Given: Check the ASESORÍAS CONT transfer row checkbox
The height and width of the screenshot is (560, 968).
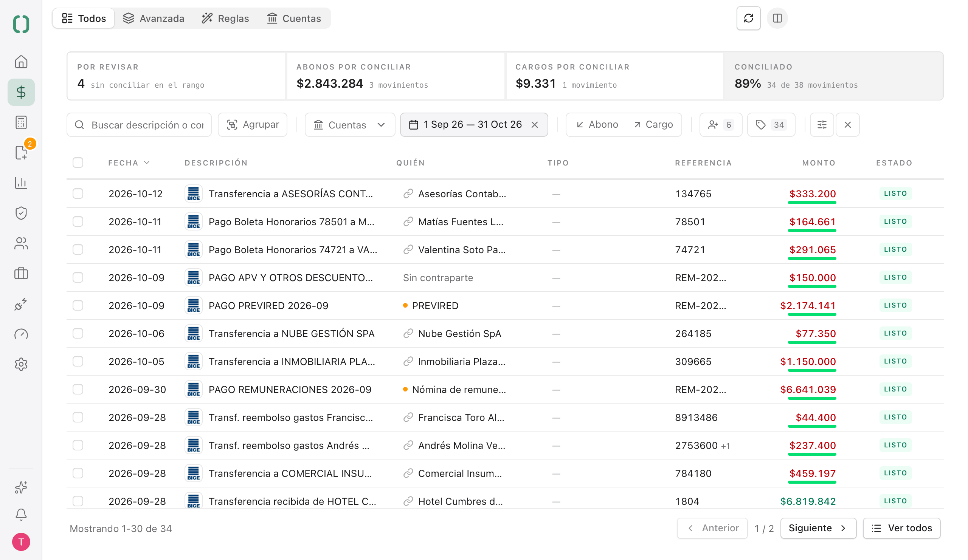Looking at the screenshot, I should coord(78,193).
